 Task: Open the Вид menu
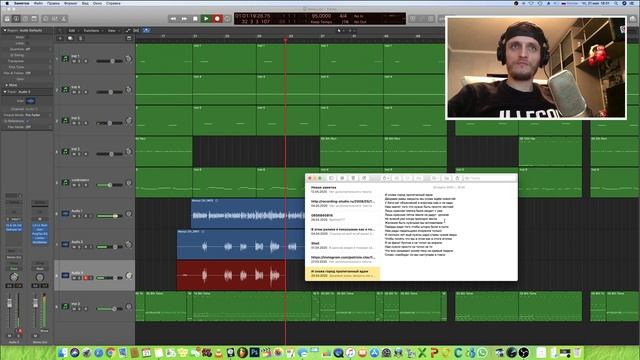click(85, 3)
